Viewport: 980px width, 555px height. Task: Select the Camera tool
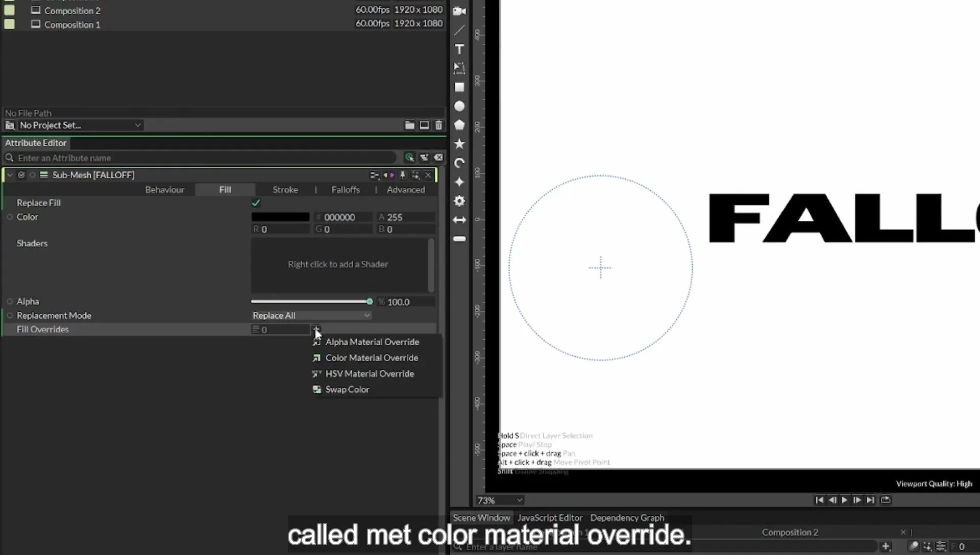459,11
